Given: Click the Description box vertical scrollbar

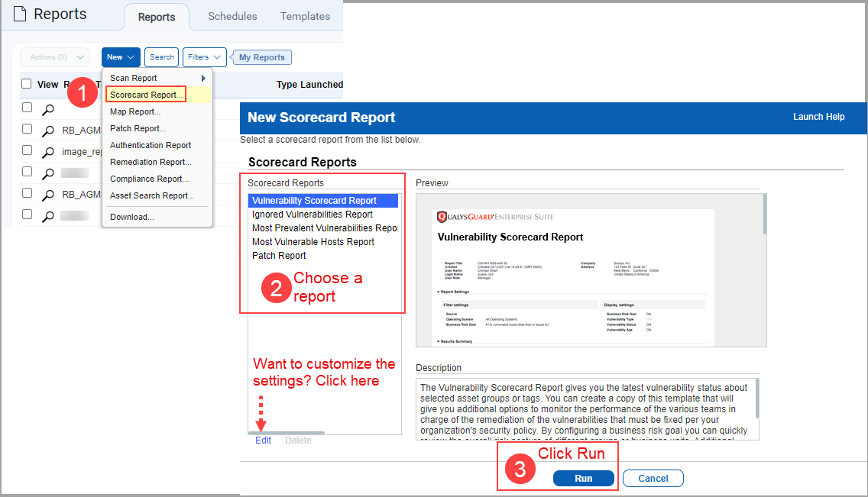Looking at the screenshot, I should click(756, 399).
